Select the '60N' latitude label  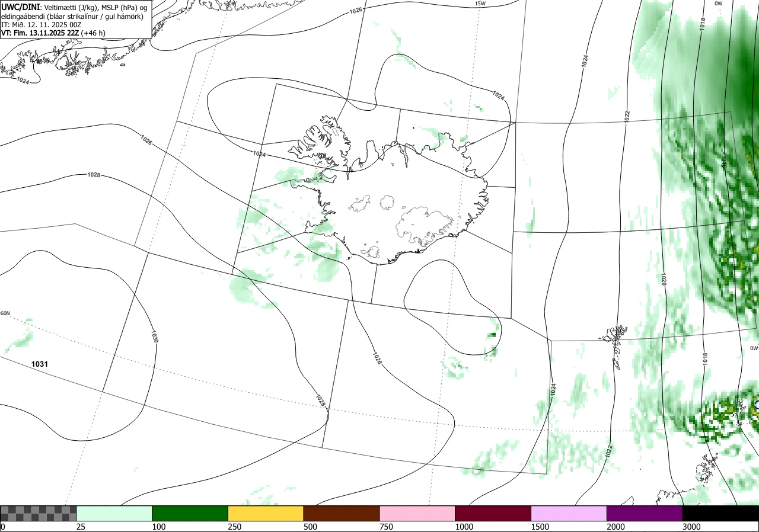(5, 313)
